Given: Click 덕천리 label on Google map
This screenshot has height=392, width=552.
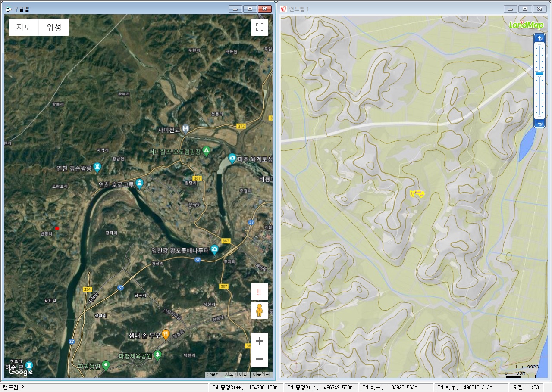Looking at the screenshot, I should coord(190,355).
